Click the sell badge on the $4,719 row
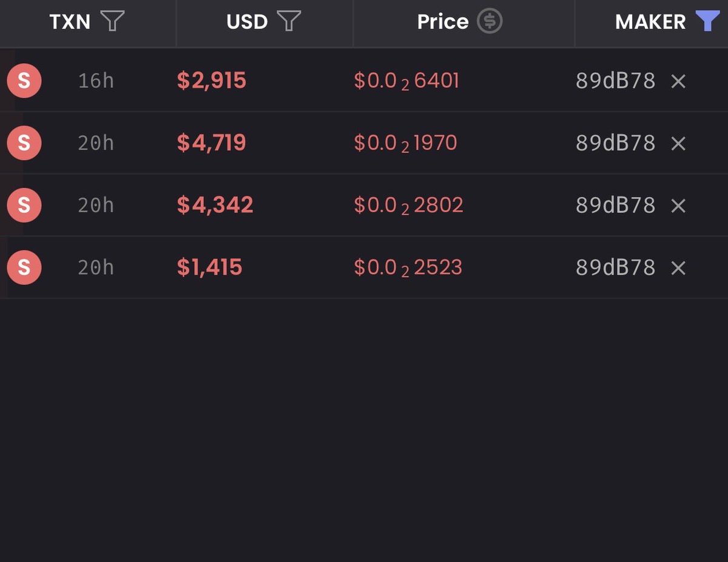The width and height of the screenshot is (728, 562). coord(24,143)
